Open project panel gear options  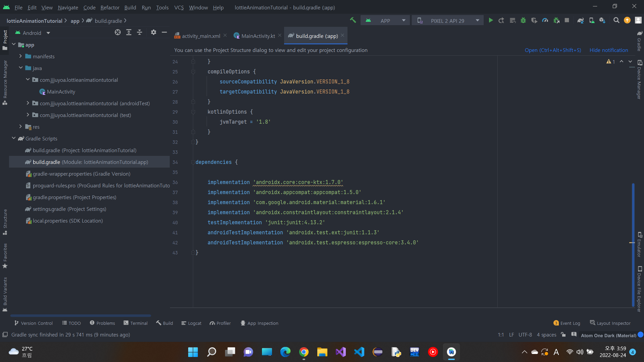(x=153, y=33)
